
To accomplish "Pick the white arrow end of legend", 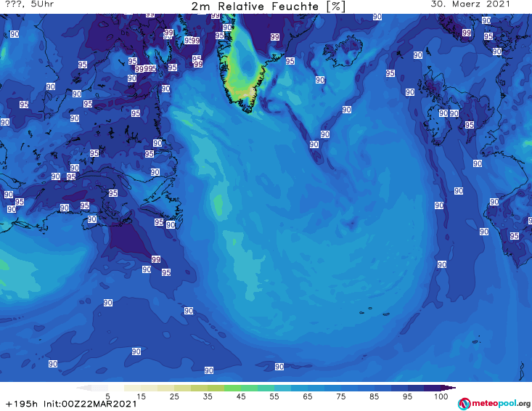I will point(83,388).
